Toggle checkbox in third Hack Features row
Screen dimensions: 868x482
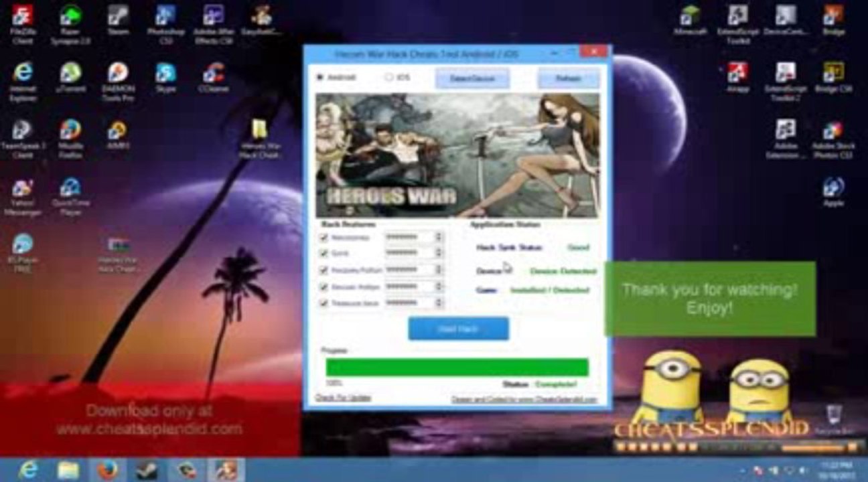click(324, 270)
